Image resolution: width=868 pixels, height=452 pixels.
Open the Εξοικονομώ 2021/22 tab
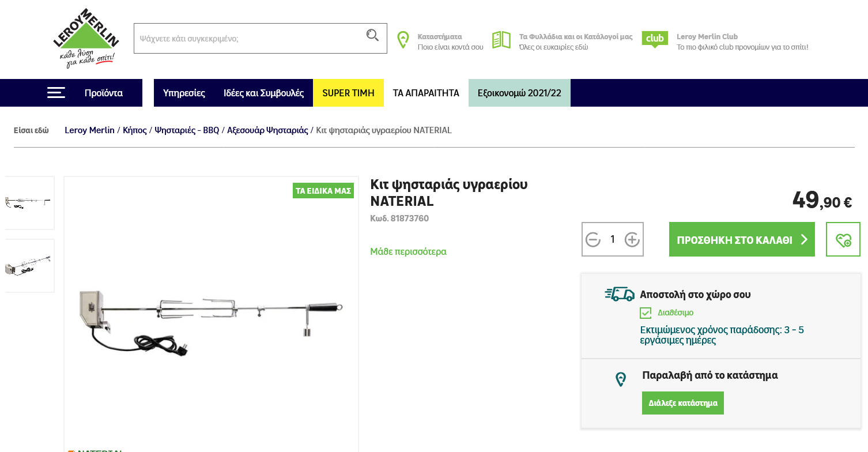click(519, 93)
